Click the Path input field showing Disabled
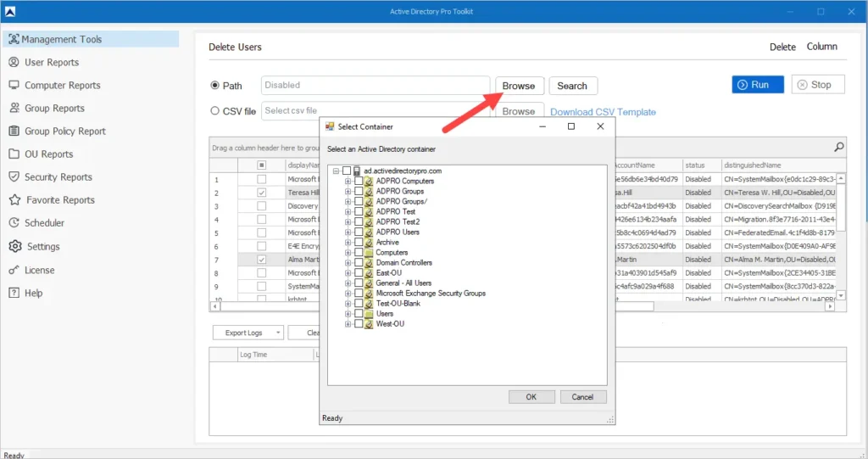The image size is (868, 459). (x=376, y=86)
